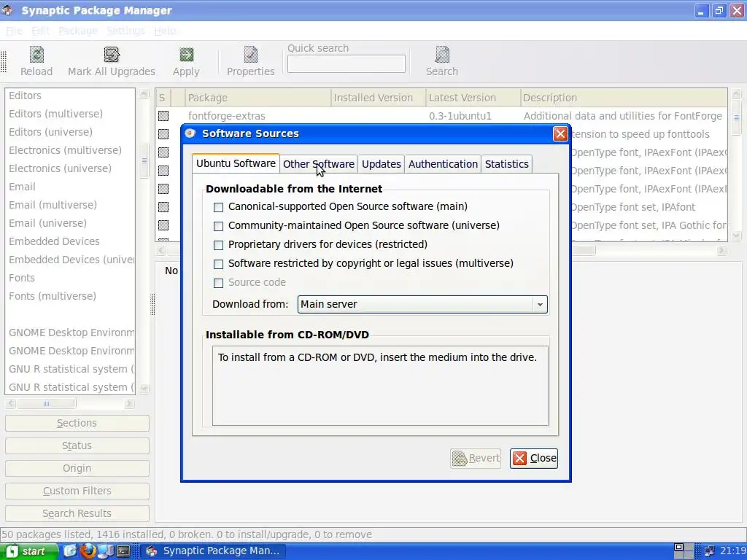Image resolution: width=747 pixels, height=560 pixels.
Task: Click the Sections filter button
Action: (77, 423)
